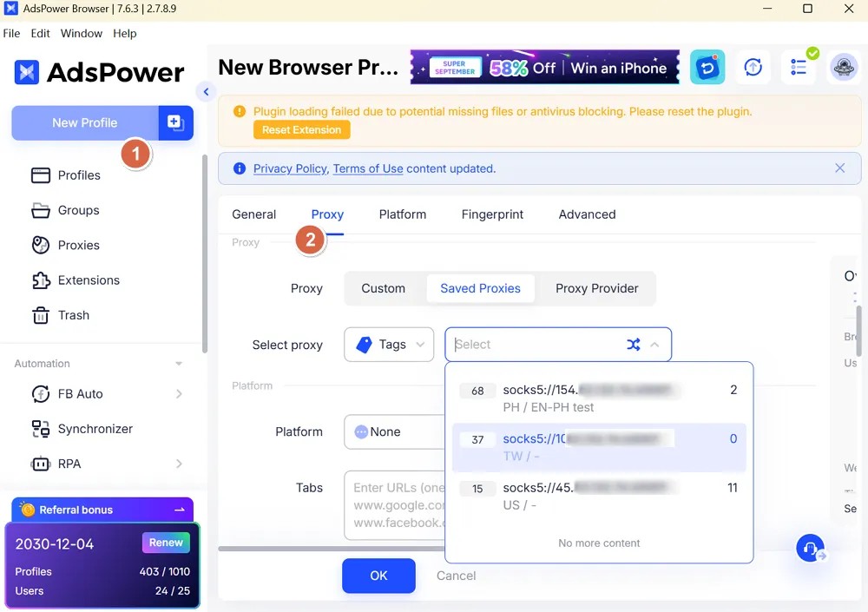Select the Proxy Provider option
Viewport: 868px width, 612px height.
(x=596, y=288)
